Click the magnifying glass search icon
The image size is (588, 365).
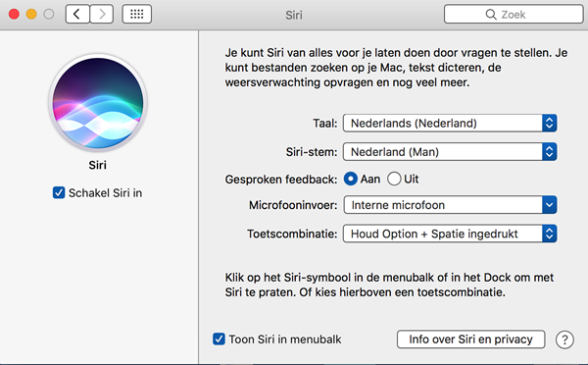[x=491, y=15]
